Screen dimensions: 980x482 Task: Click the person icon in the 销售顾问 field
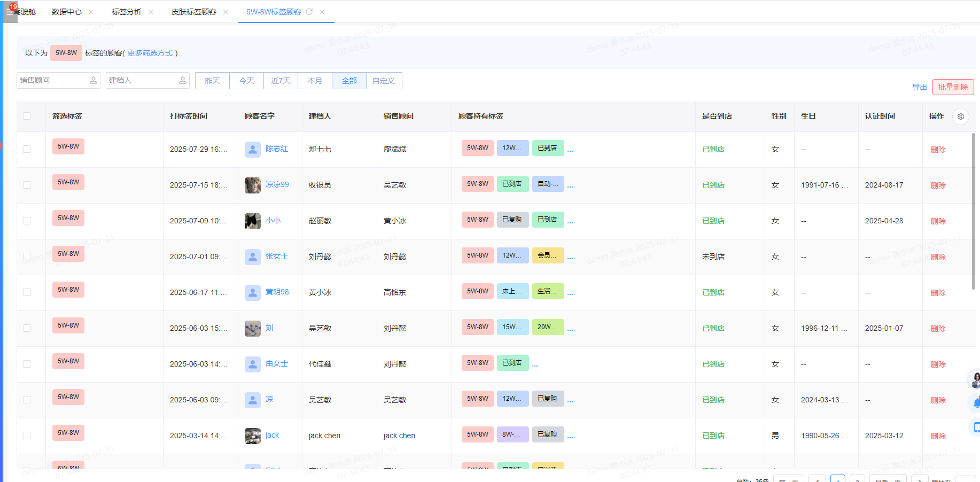click(94, 80)
